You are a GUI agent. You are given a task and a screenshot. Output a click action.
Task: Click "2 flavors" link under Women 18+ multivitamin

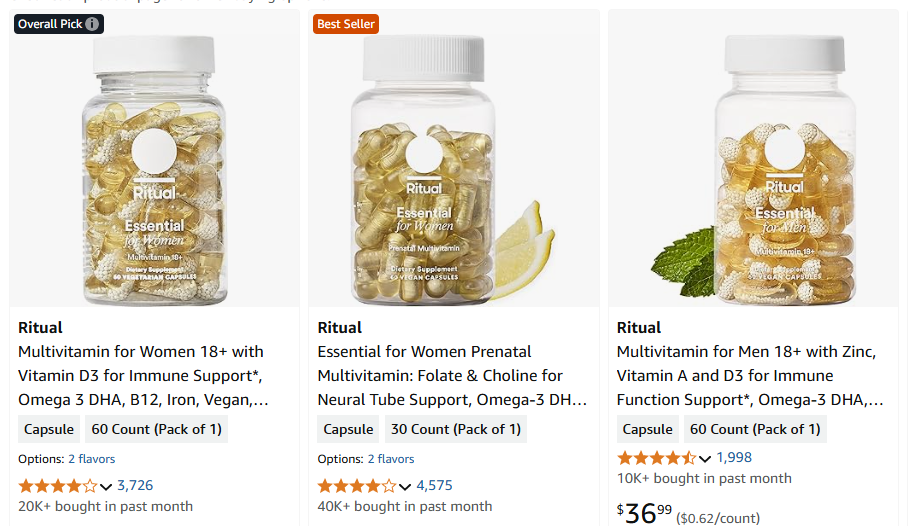click(x=91, y=459)
